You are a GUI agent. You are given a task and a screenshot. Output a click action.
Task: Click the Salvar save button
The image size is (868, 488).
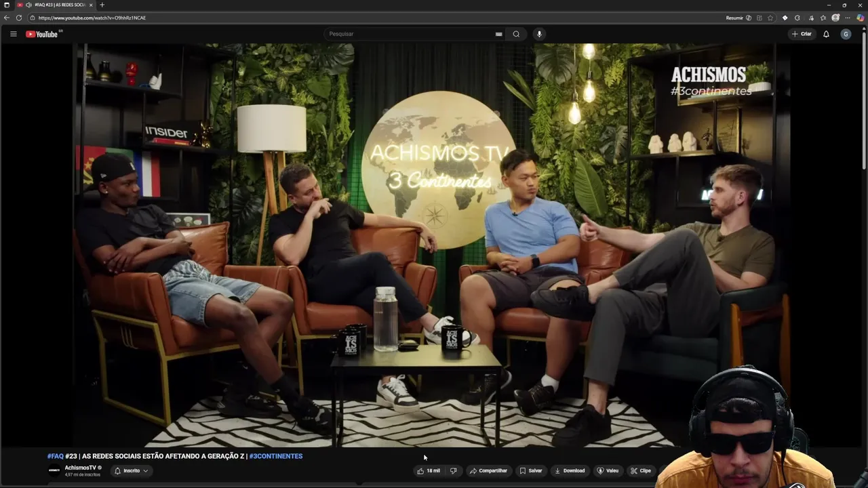(531, 470)
